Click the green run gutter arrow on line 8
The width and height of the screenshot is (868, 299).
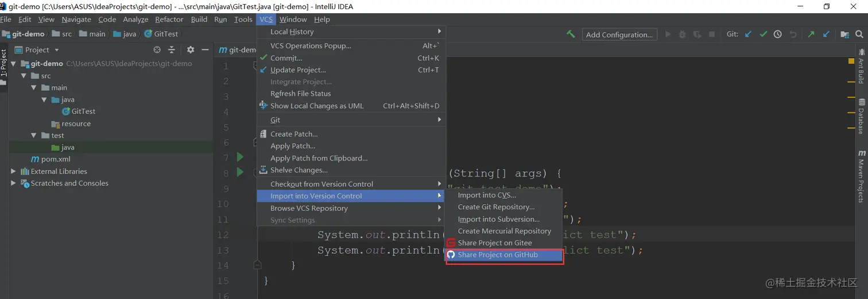241,172
